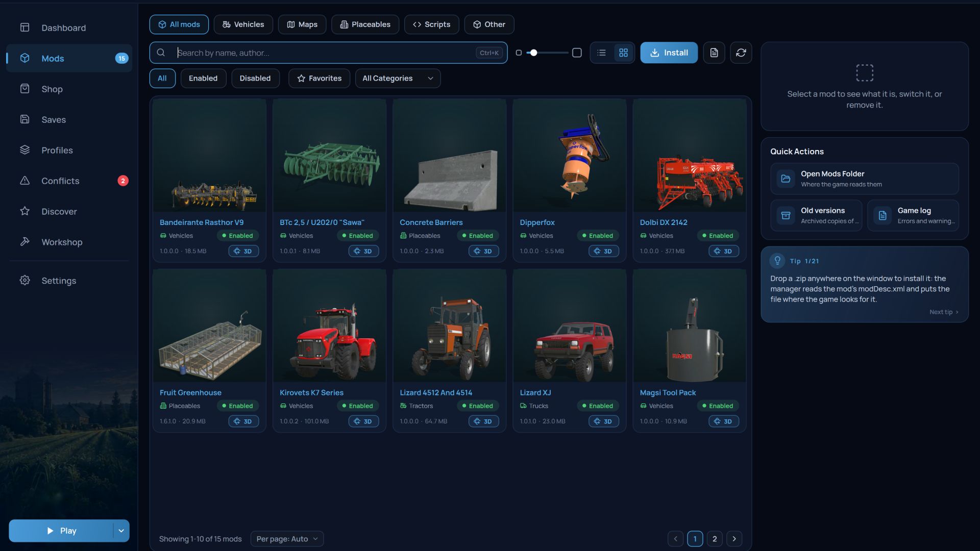Open the Dashboard sidebar item
980x551 pixels.
[69, 28]
